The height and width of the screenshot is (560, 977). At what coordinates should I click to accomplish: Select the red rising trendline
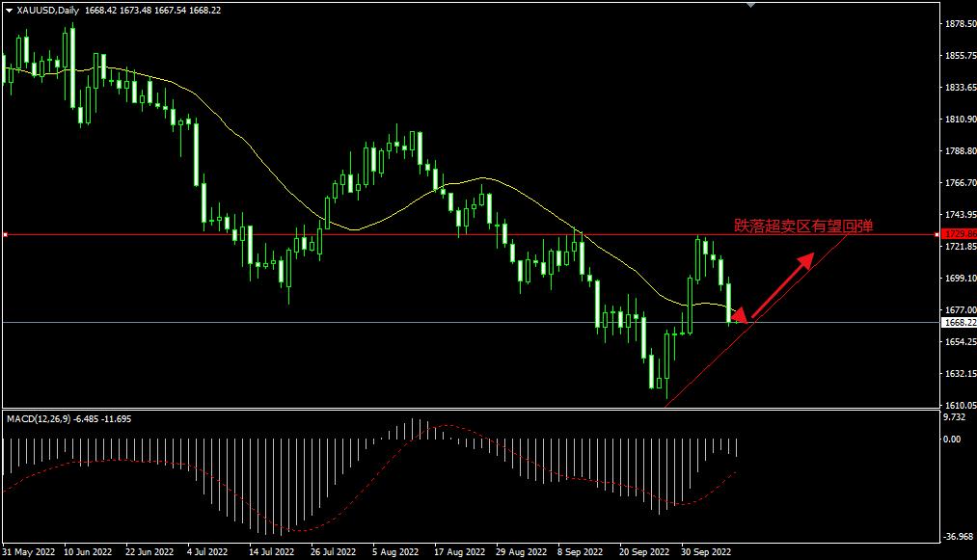coord(756,321)
